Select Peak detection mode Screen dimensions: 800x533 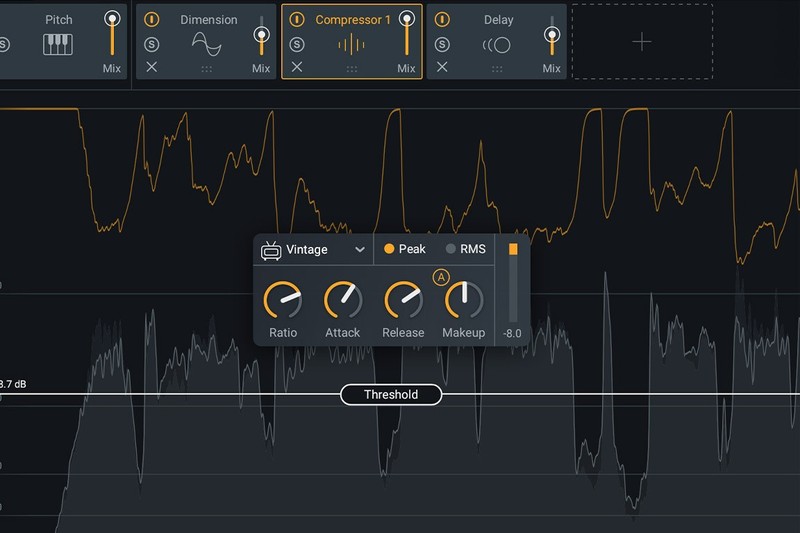coord(405,249)
